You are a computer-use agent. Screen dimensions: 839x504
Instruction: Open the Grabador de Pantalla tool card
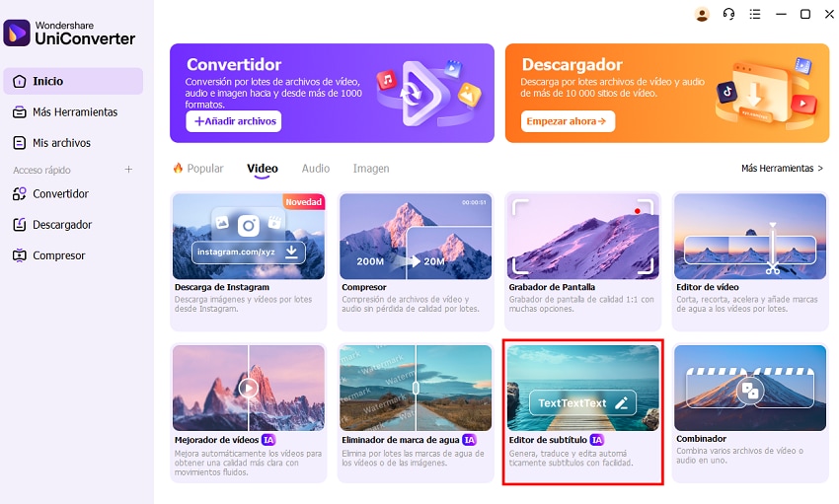pos(582,261)
